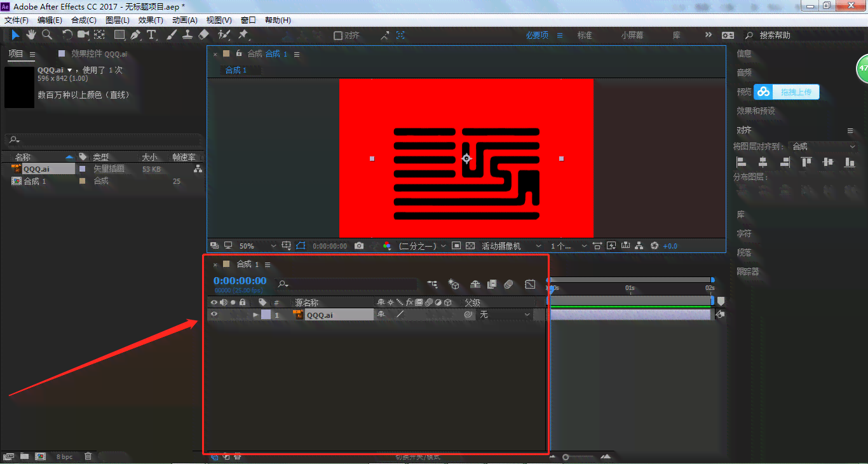Click the snapshot camera icon in viewer
The width and height of the screenshot is (868, 464).
pyautogui.click(x=359, y=246)
